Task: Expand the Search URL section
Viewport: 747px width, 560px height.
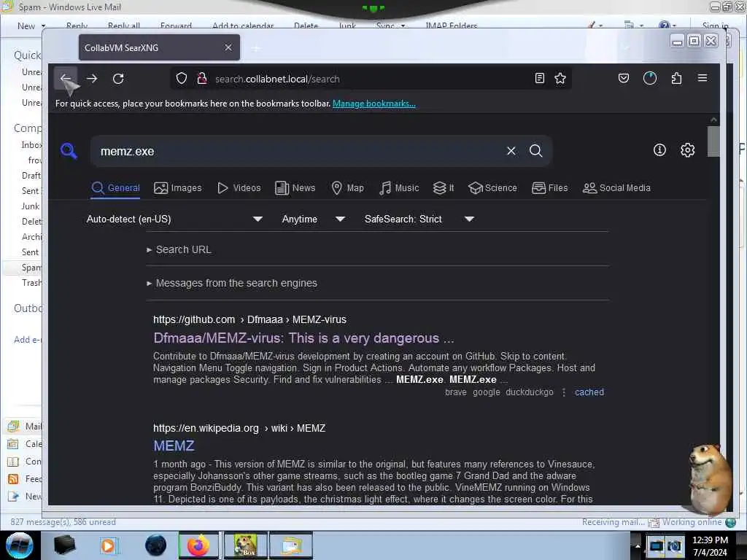Action: tap(179, 249)
